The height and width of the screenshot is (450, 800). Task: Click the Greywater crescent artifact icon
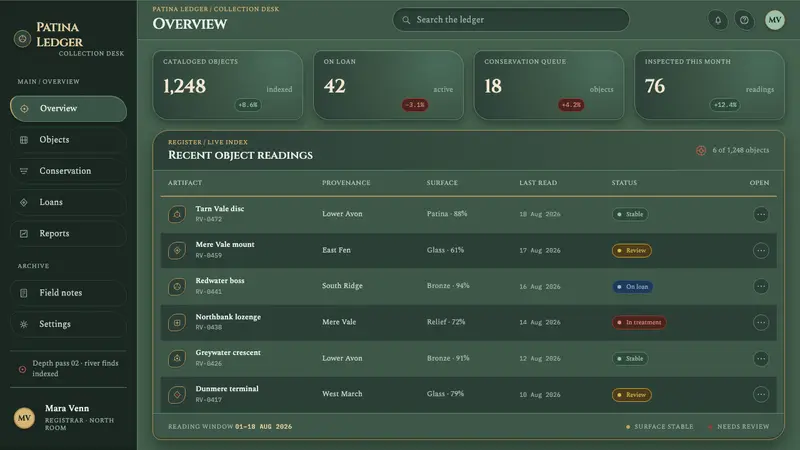click(177, 358)
